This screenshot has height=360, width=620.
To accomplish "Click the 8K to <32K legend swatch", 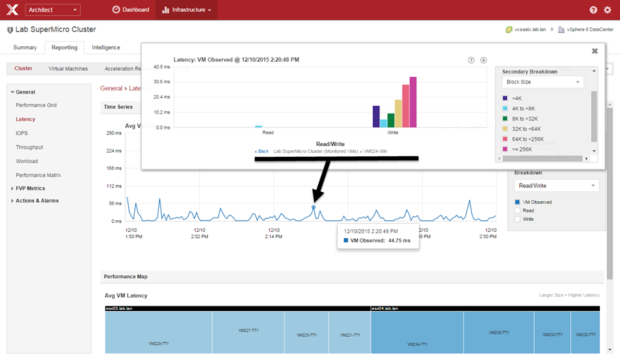I will (505, 119).
